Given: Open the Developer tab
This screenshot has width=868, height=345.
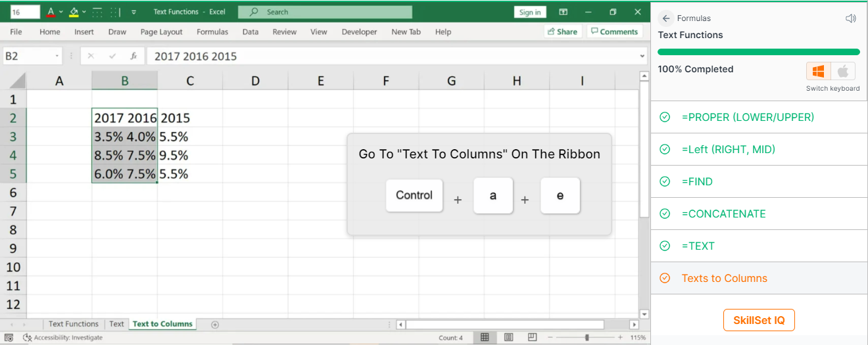Looking at the screenshot, I should pos(360,32).
